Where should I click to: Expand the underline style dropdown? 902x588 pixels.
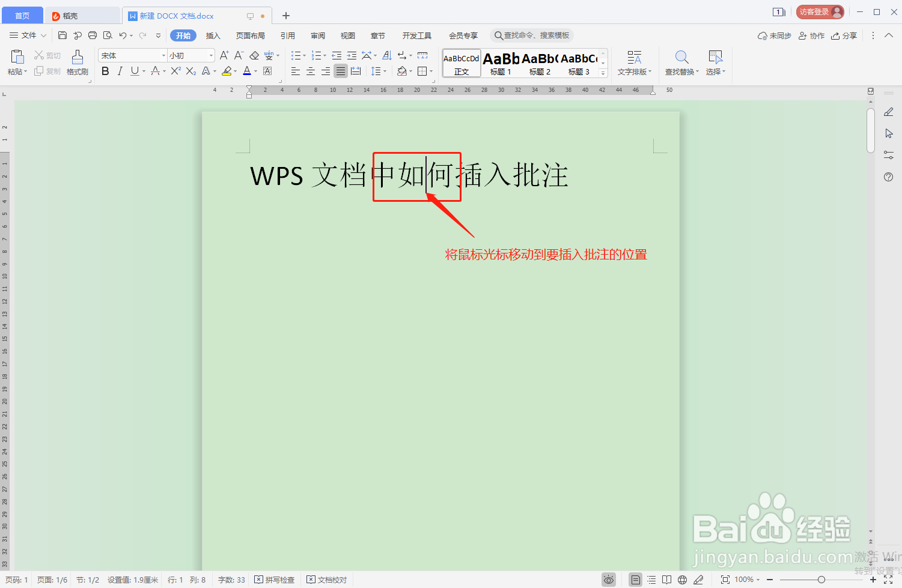pos(144,71)
